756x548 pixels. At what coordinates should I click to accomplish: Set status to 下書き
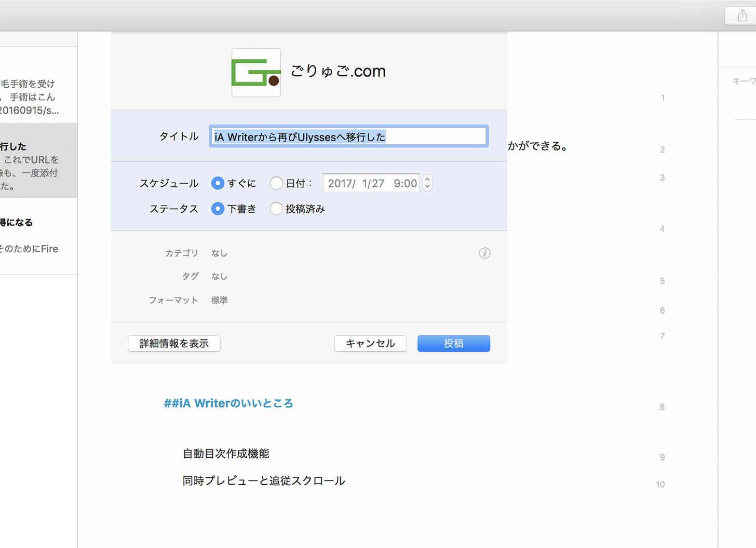tap(218, 209)
